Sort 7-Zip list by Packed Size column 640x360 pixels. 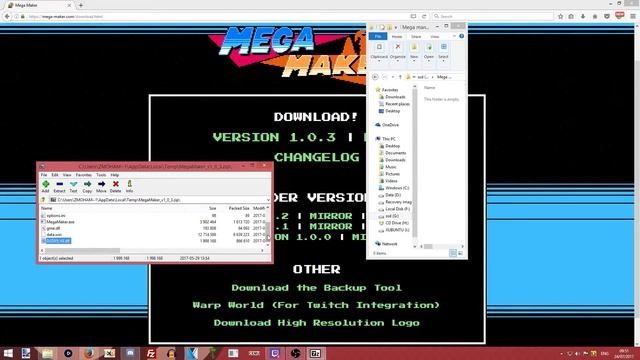(239, 208)
